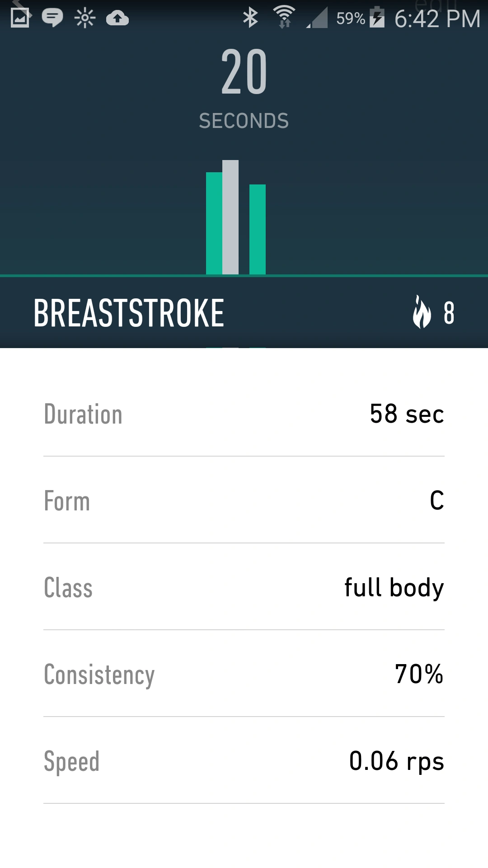Screen dimensions: 488x868
Task: Tap the brightness sun notification icon
Action: [x=85, y=19]
